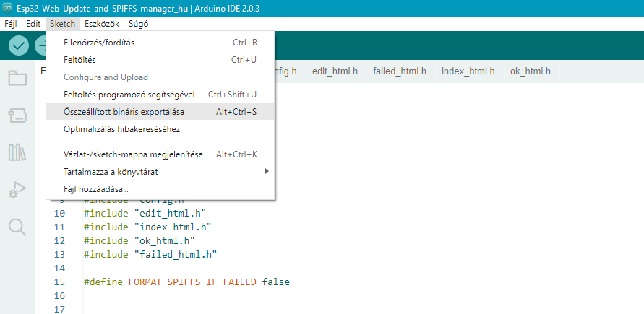Viewport: 644px width, 314px height.
Task: Click the Arduino IDE logo in title bar
Action: (7, 8)
